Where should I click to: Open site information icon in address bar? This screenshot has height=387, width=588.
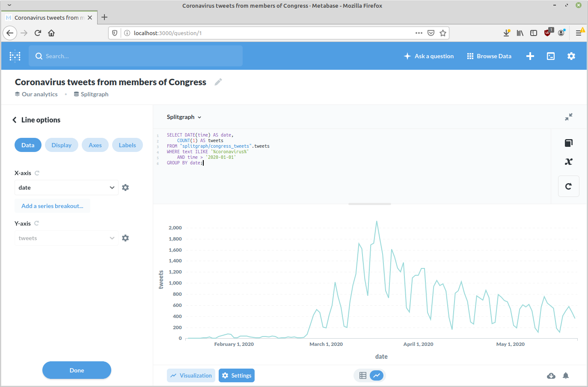click(x=127, y=33)
